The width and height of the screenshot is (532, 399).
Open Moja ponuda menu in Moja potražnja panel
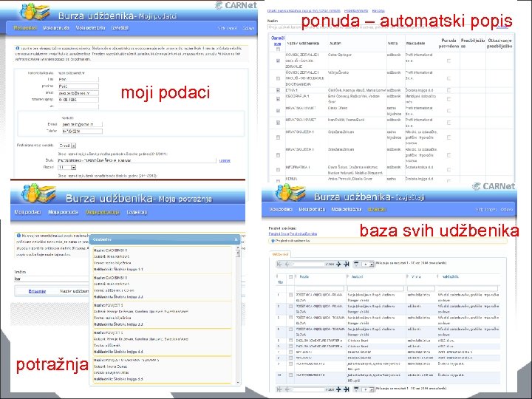[63, 212]
